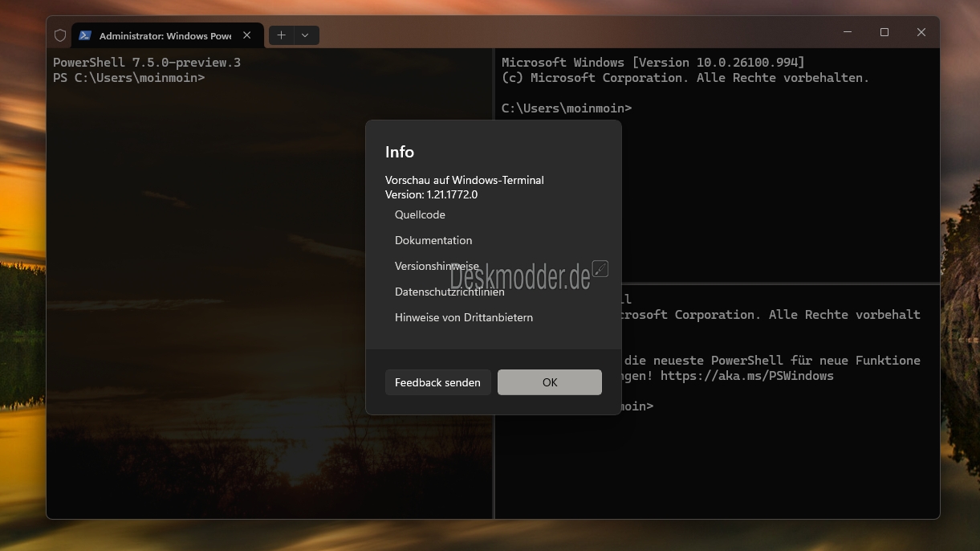Click the admin shield icon in title bar
This screenshot has height=551, width=980.
pos(59,35)
